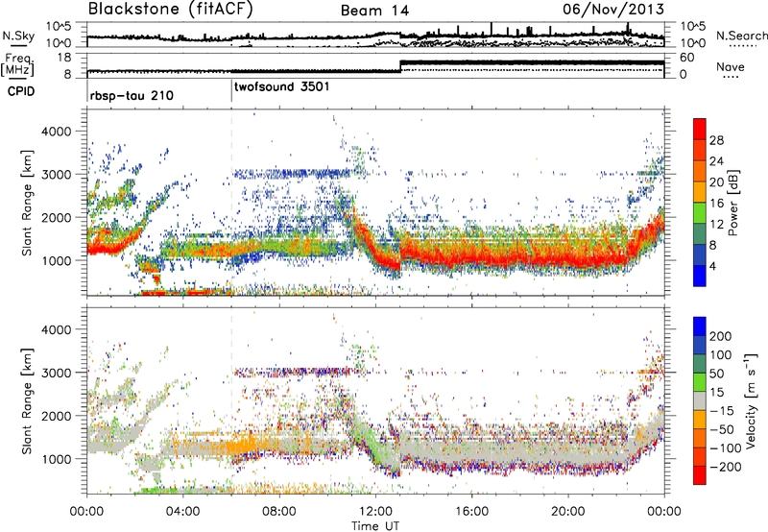Click the '3000' tick on the velocity panel

[x=56, y=373]
